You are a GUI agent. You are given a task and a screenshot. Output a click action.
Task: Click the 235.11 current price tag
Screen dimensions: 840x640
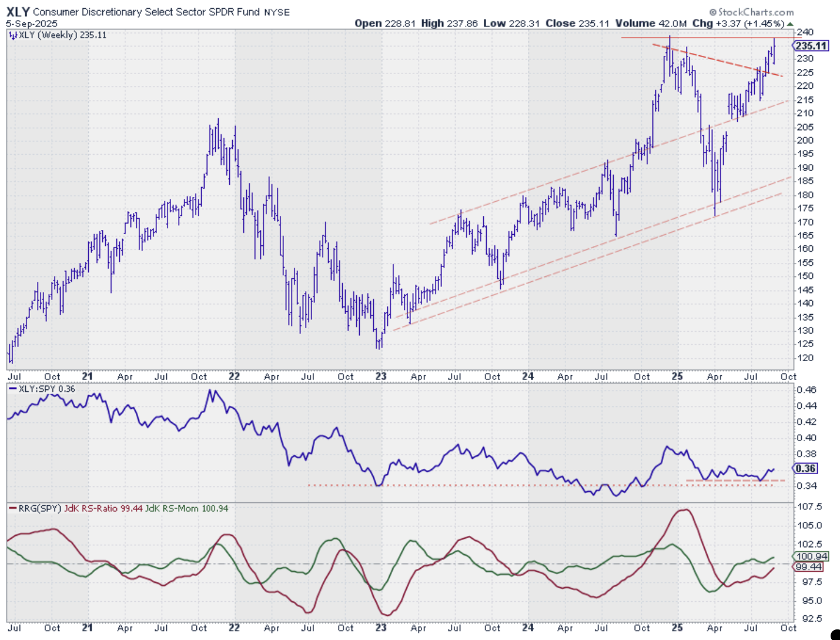(x=811, y=46)
